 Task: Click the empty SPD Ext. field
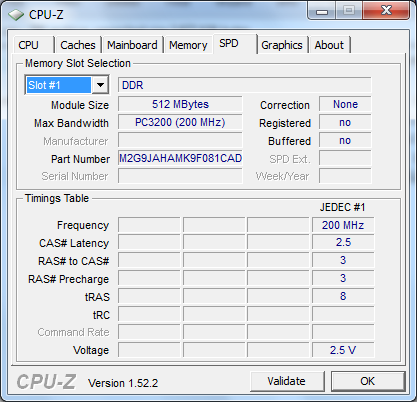pos(345,158)
